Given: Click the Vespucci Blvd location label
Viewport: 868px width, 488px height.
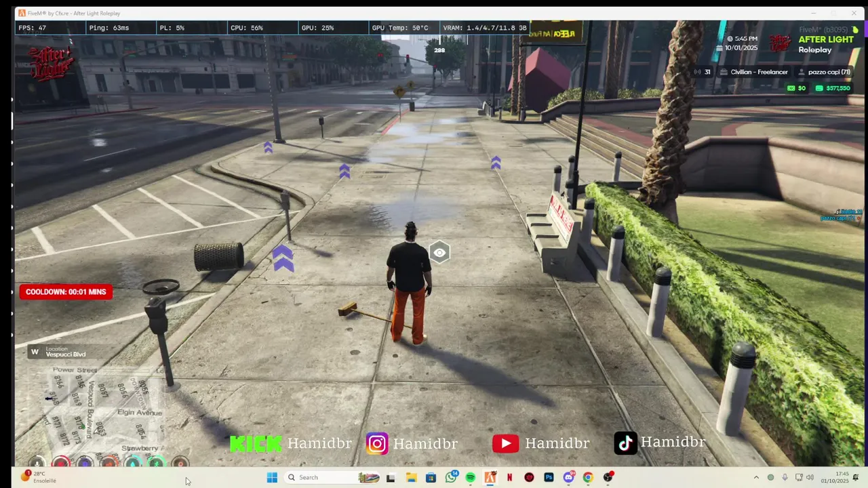Looking at the screenshot, I should (66, 354).
